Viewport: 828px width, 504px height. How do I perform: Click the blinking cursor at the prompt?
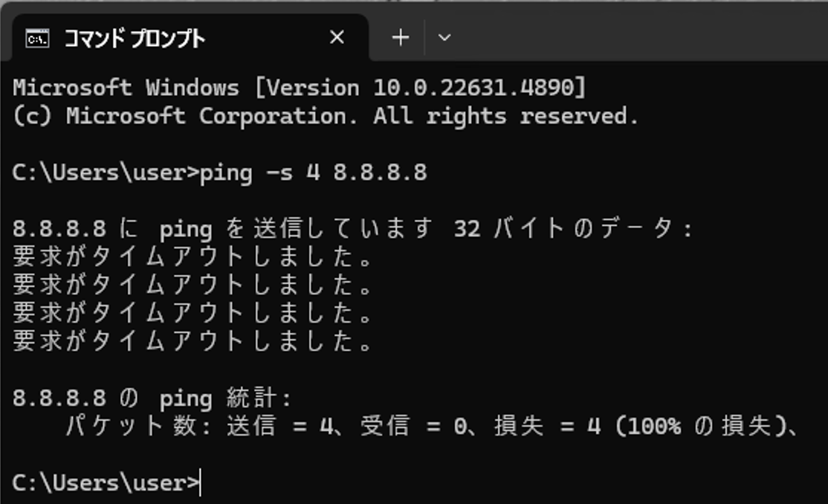tap(199, 482)
